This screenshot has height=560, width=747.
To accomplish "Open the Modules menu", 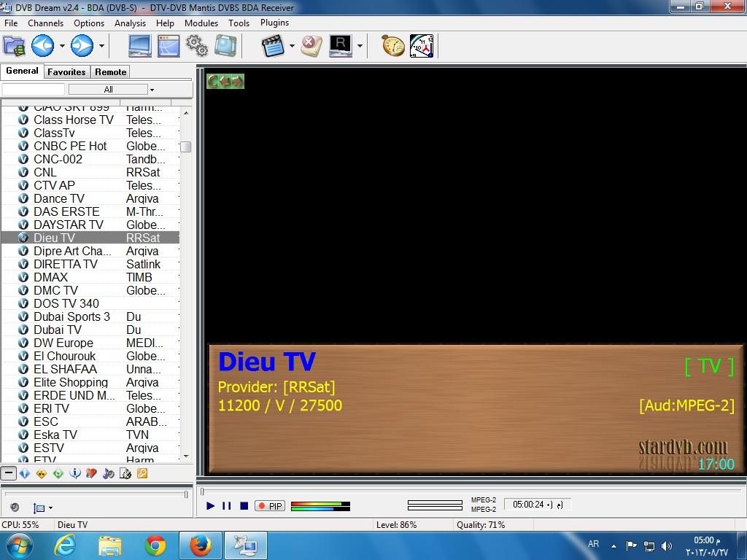I will tap(201, 23).
